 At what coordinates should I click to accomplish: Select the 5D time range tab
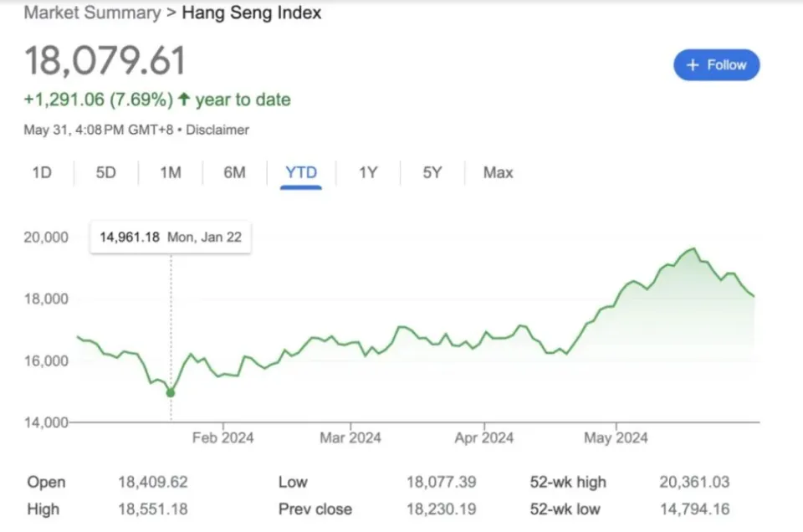105,172
